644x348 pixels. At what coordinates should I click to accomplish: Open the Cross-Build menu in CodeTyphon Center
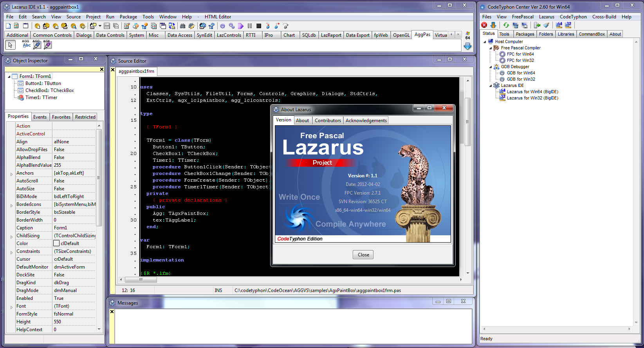click(x=604, y=17)
